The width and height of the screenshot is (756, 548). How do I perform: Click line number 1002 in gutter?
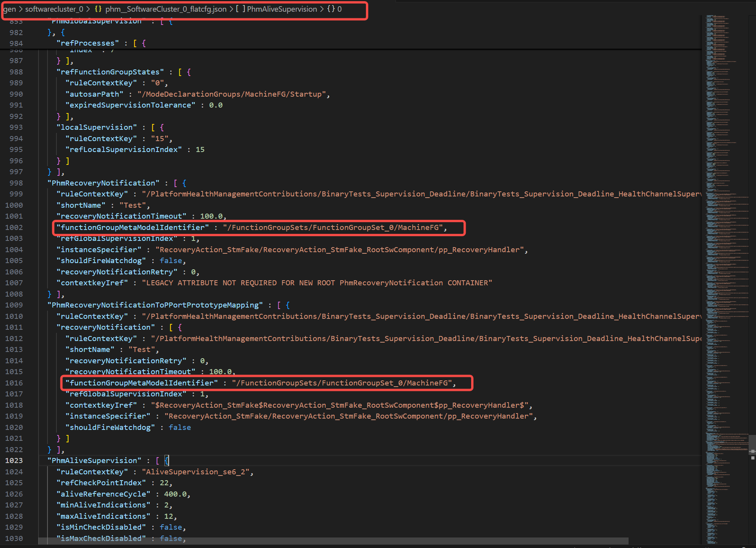point(14,227)
